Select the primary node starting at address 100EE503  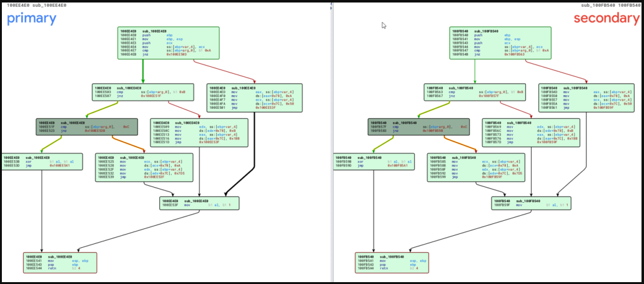[x=143, y=92]
